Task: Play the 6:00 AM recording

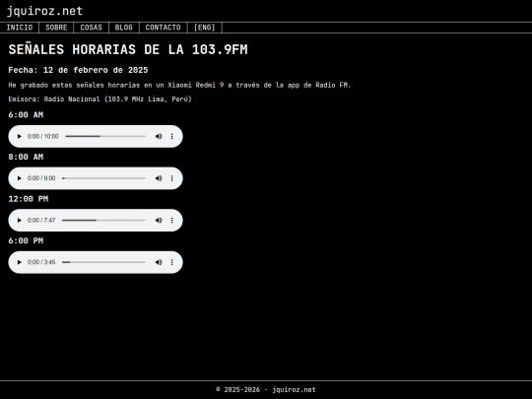Action: 19,136
